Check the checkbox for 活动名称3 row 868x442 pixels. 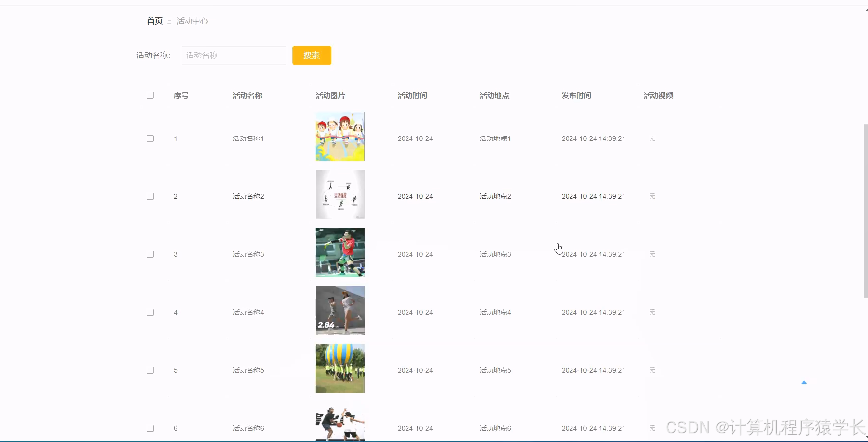pyautogui.click(x=150, y=254)
